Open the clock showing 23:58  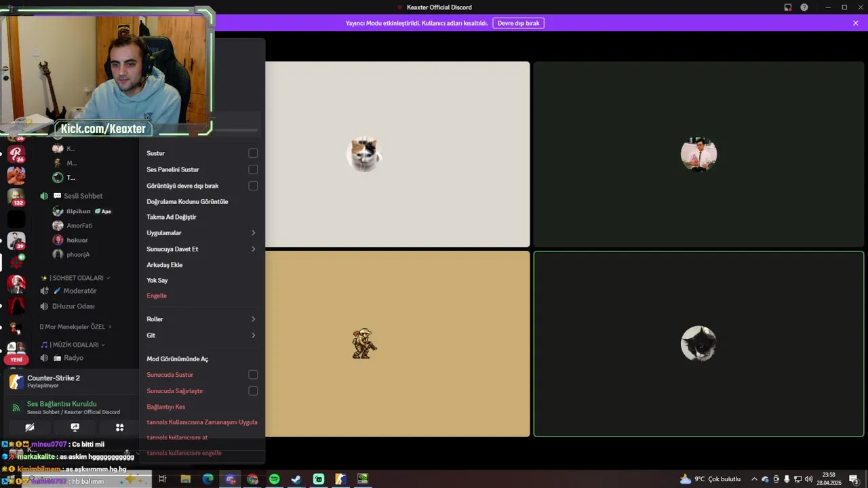pyautogui.click(x=829, y=479)
